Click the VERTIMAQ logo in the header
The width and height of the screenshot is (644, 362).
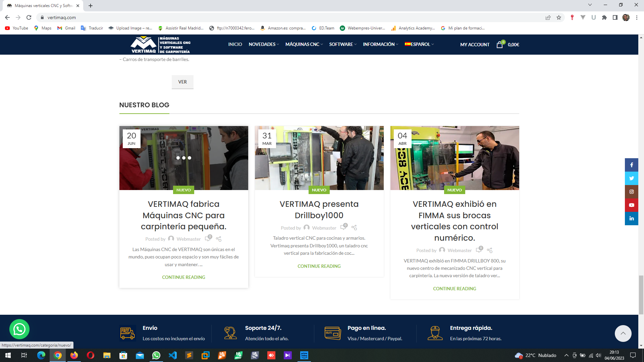pos(160,45)
